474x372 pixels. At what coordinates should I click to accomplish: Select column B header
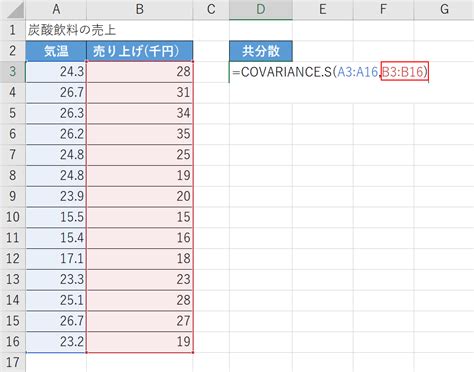[140, 10]
